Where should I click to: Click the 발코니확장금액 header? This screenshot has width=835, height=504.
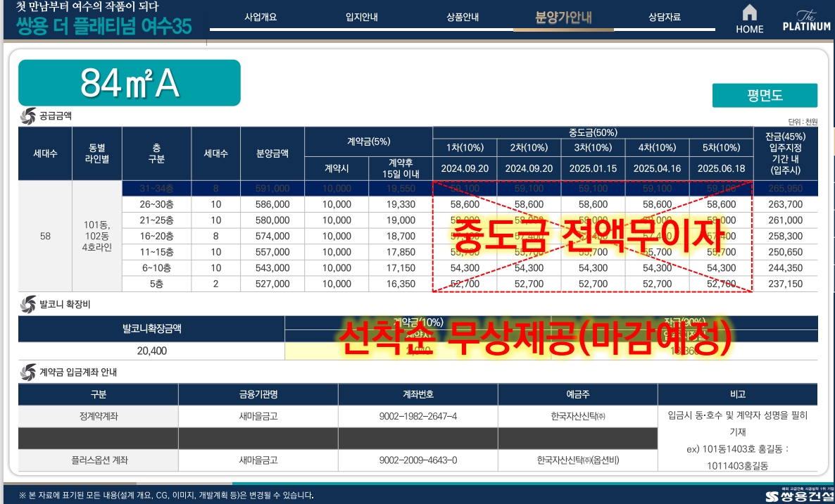pyautogui.click(x=152, y=329)
